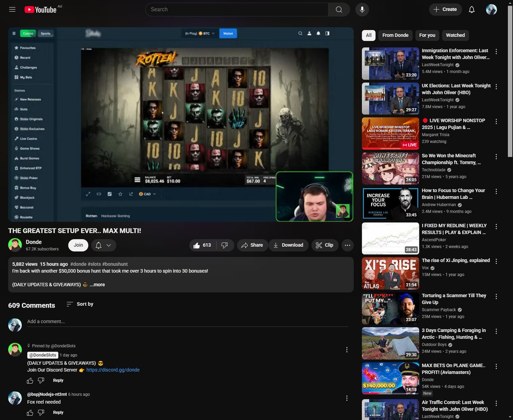Image resolution: width=513 pixels, height=420 pixels.
Task: Like the "Fox reel needed" comment
Action: point(30,412)
